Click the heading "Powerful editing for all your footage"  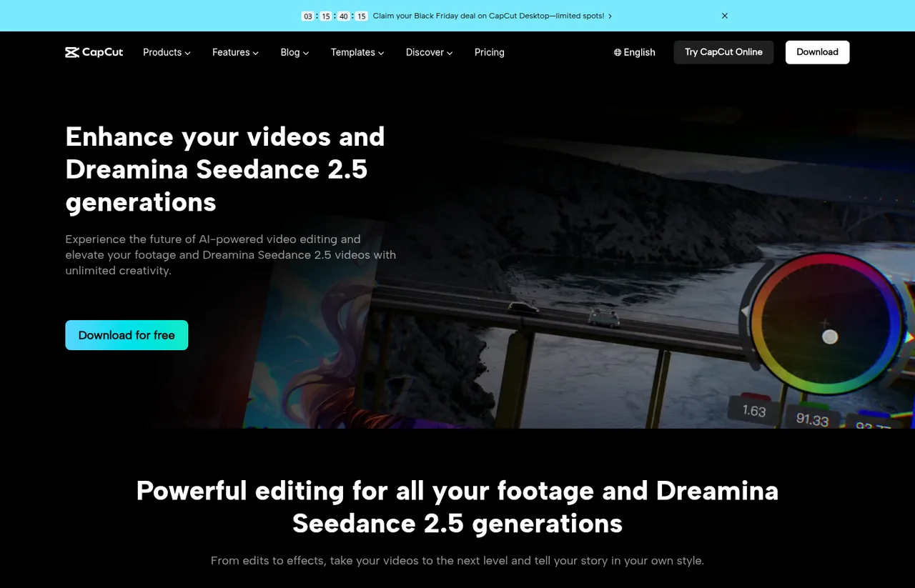click(457, 507)
